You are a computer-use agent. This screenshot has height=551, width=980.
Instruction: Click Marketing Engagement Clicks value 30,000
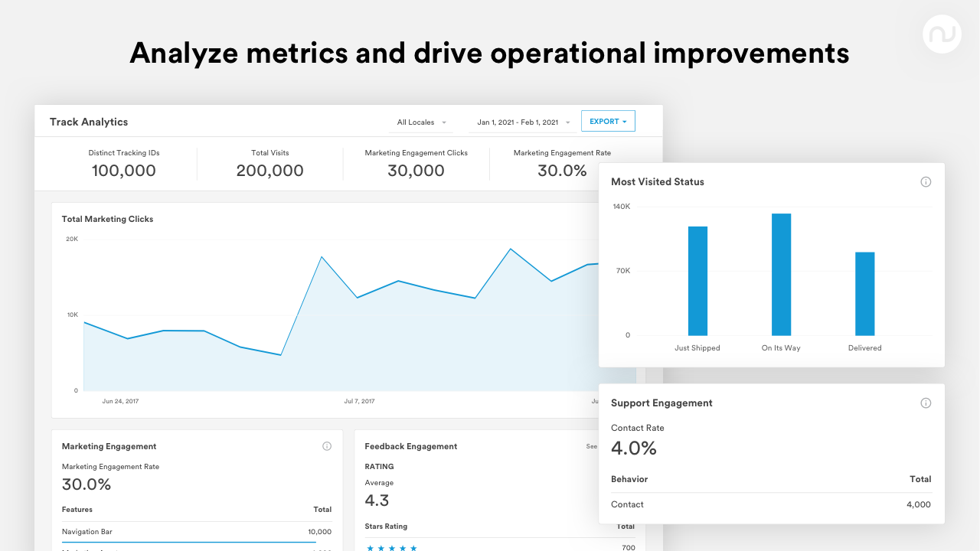(x=416, y=171)
